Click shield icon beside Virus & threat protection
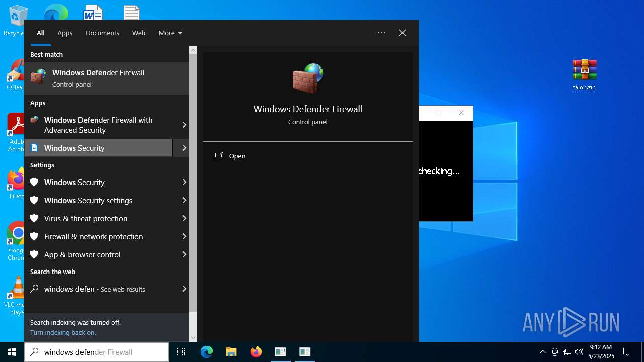Viewport: 644px width, 362px height. tap(34, 218)
